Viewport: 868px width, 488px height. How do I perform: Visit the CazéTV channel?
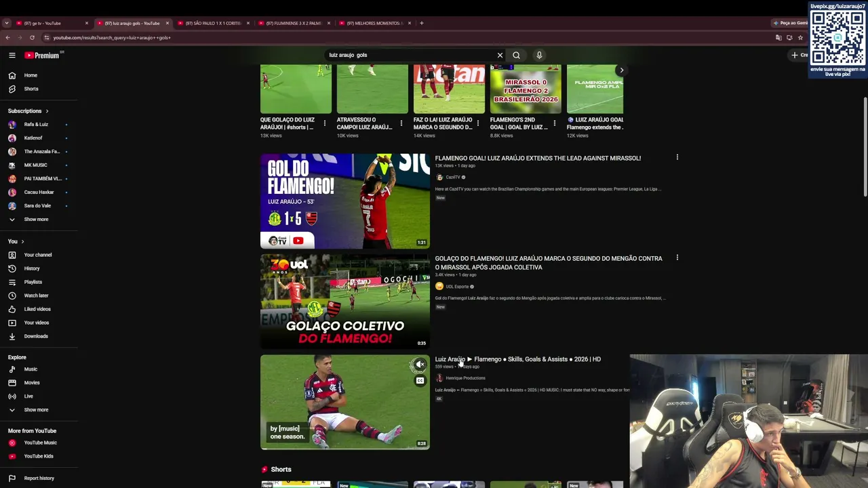(x=452, y=178)
